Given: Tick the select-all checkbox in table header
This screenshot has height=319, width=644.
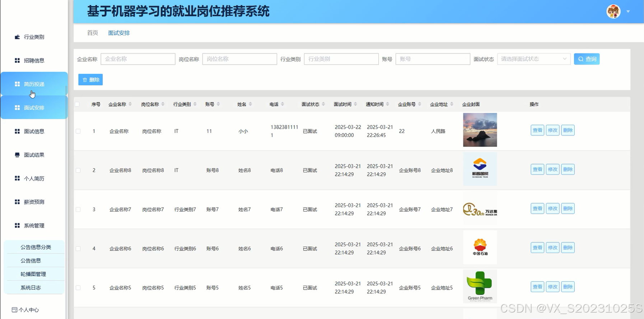Looking at the screenshot, I should coord(77,104).
